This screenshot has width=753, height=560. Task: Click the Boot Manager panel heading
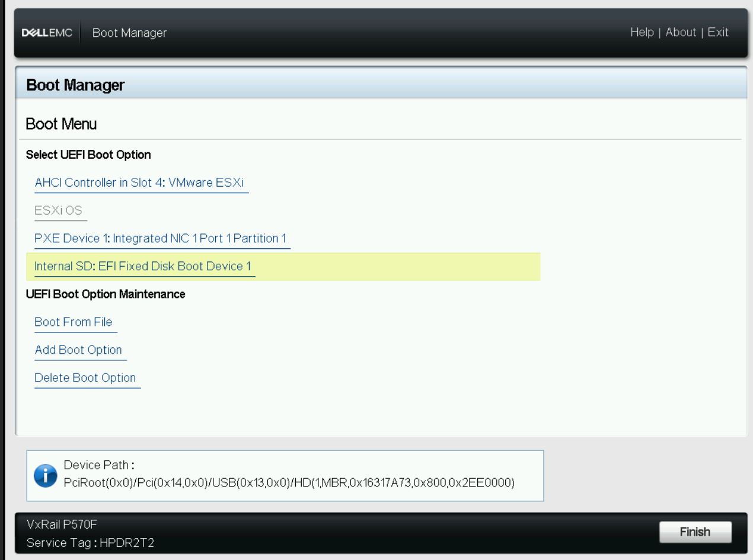75,85
